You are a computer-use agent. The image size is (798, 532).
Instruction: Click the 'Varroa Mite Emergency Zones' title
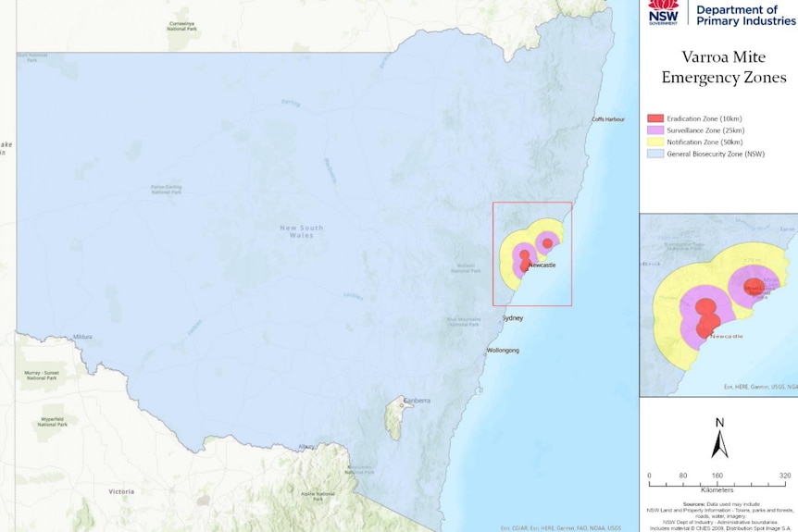click(724, 67)
